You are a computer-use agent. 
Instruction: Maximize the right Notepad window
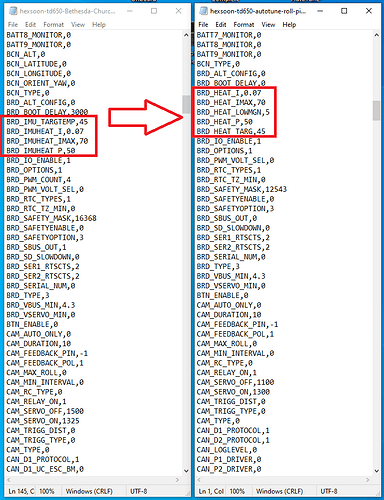pos(344,11)
